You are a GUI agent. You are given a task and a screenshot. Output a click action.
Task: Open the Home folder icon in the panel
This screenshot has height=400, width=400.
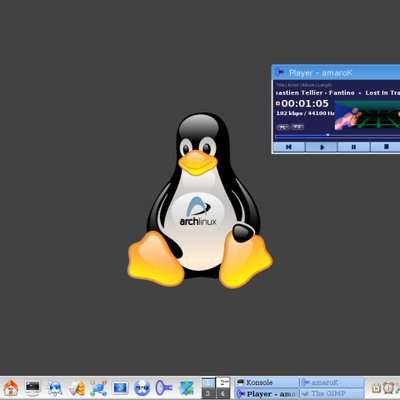[x=11, y=389]
